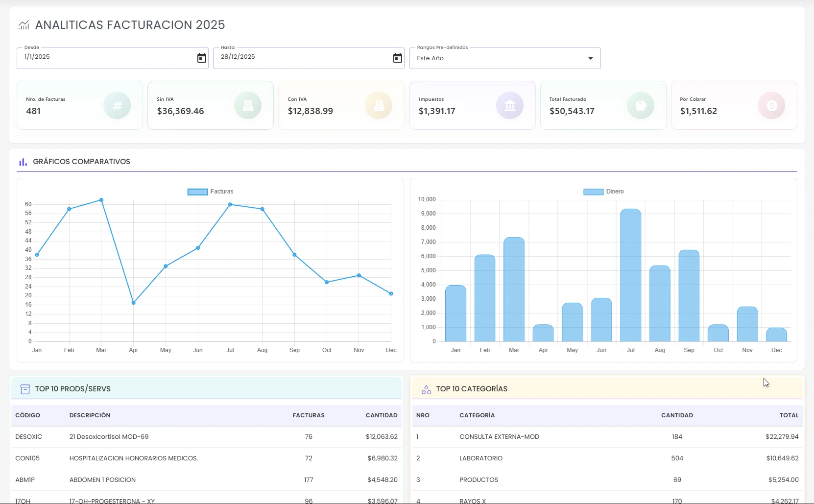Expand the Rangos Pre-definidos dropdown
814x504 pixels.
505,58
